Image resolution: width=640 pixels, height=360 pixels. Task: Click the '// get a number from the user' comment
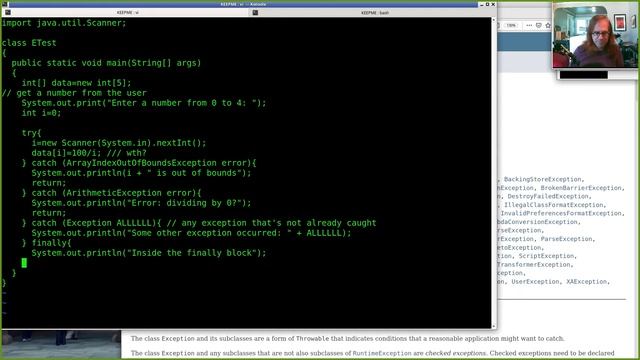(x=74, y=93)
